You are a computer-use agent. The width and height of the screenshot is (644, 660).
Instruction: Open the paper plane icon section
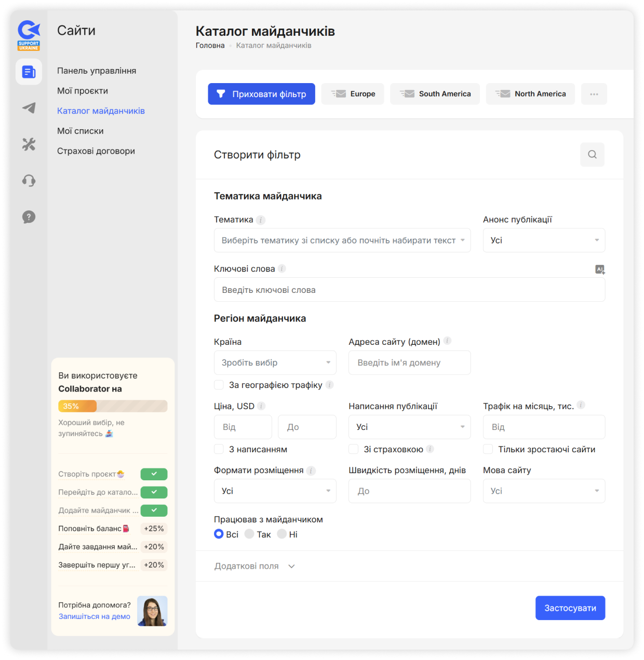[x=29, y=108]
